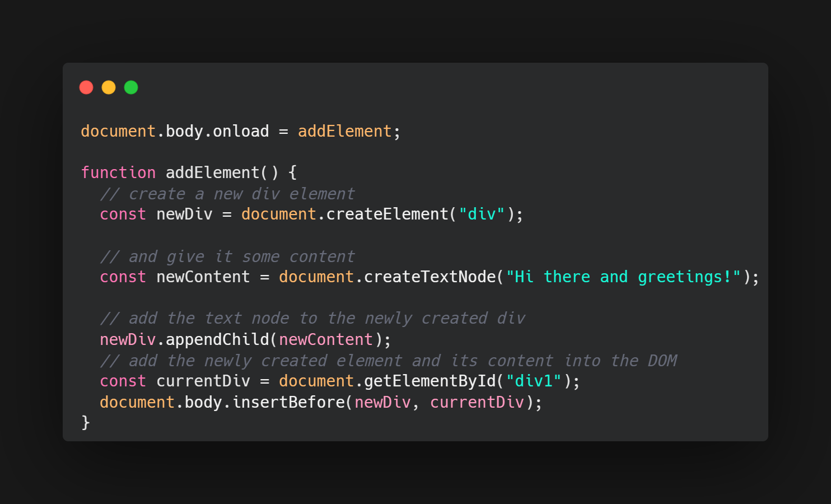Click the yellow minimize dot
The width and height of the screenshot is (831, 504).
click(109, 87)
